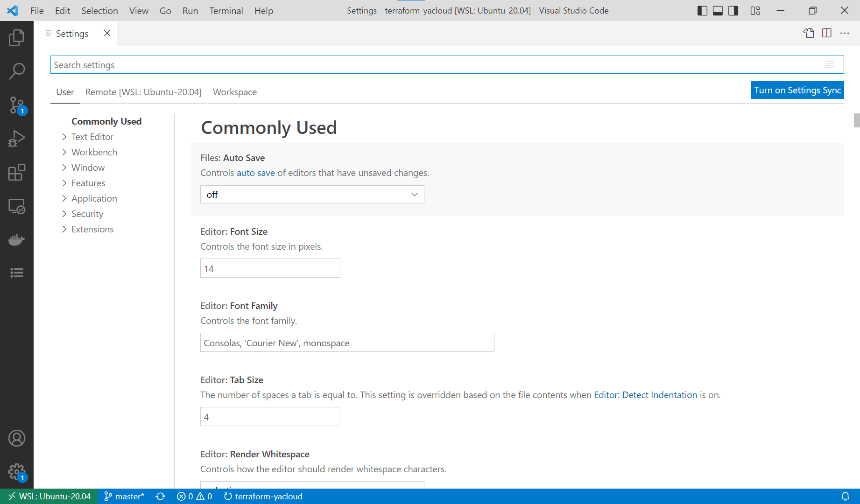Open the File menu
The height and width of the screenshot is (504, 860).
(x=37, y=11)
